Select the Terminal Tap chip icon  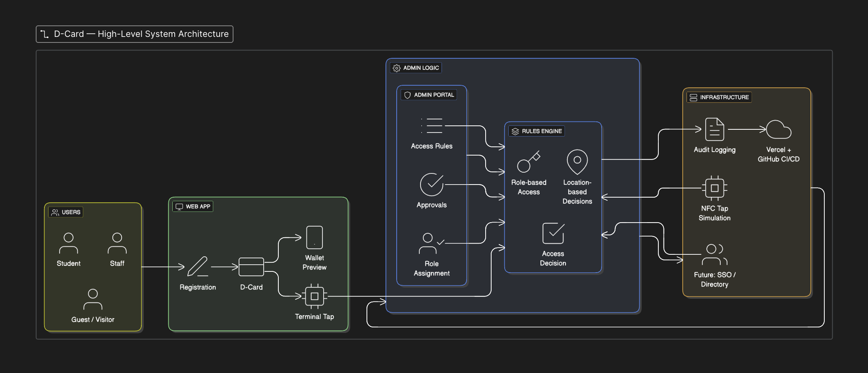click(314, 296)
